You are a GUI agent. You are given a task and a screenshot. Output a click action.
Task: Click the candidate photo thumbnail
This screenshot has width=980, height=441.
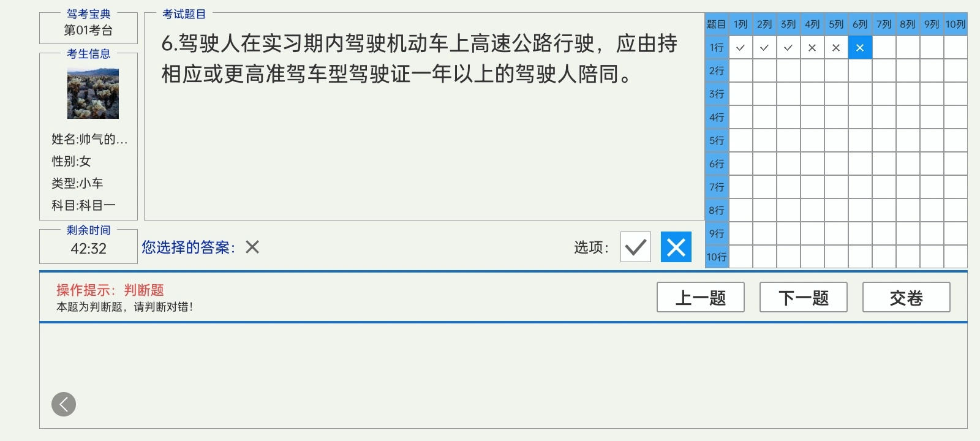tap(93, 94)
